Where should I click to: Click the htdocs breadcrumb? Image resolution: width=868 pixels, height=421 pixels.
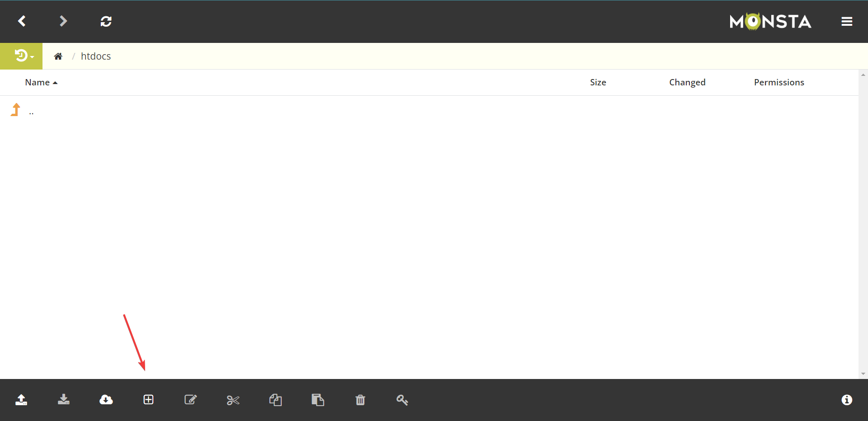pyautogui.click(x=95, y=56)
